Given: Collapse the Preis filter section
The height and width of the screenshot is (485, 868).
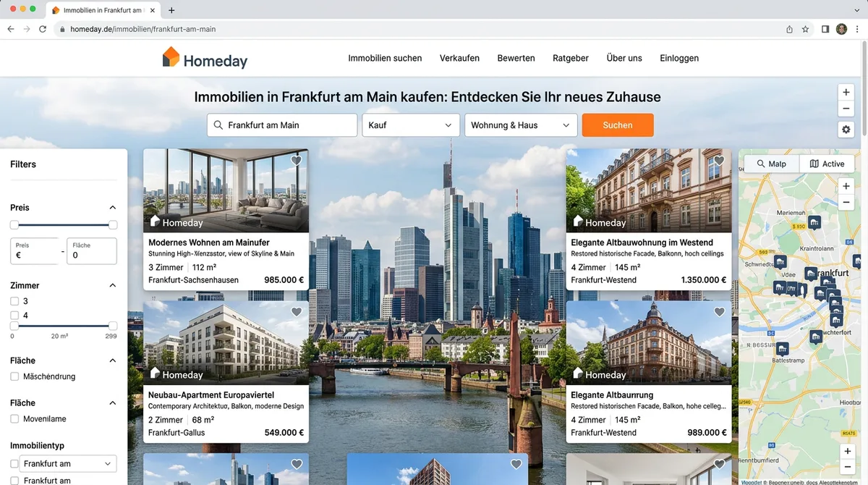Looking at the screenshot, I should coord(112,208).
